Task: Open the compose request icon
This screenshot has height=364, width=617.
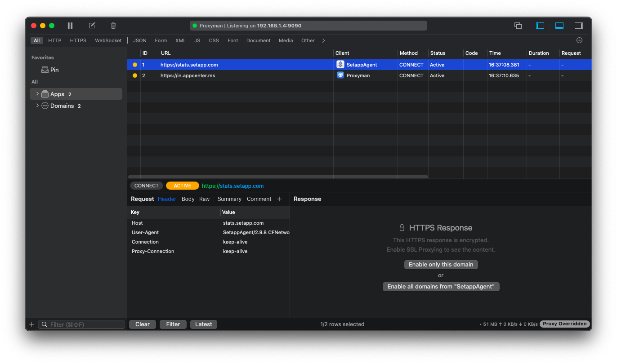Action: tap(92, 26)
